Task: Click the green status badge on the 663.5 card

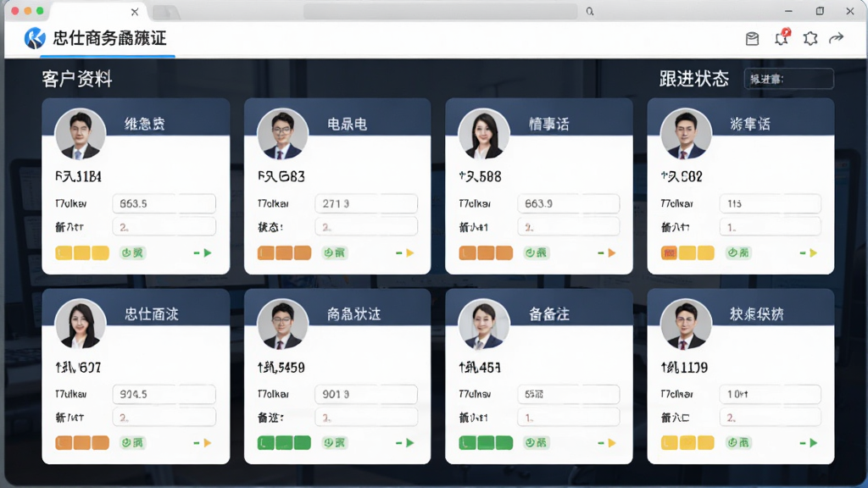Action: [x=133, y=252]
